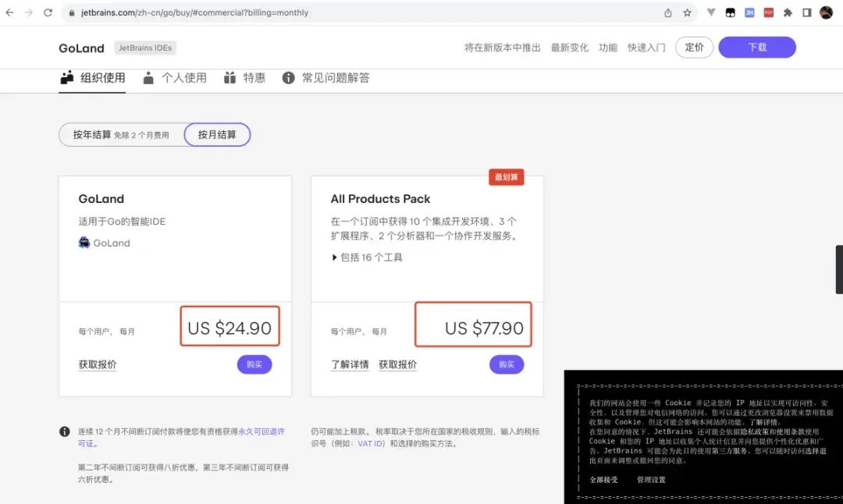Click the All Products Pack title
This screenshot has width=843, height=504.
click(x=380, y=199)
